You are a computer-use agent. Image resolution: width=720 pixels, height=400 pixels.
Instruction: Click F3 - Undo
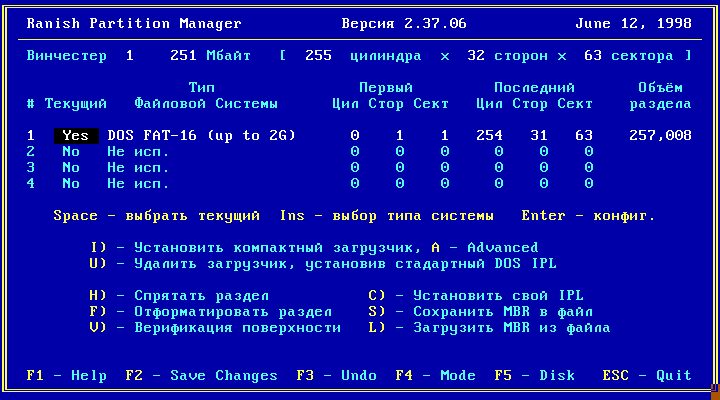[x=337, y=376]
